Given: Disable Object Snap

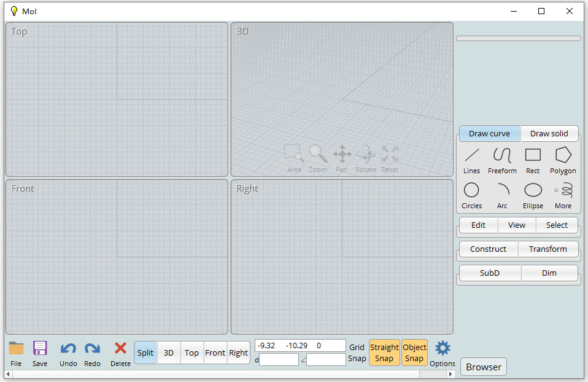Looking at the screenshot, I should tap(414, 352).
